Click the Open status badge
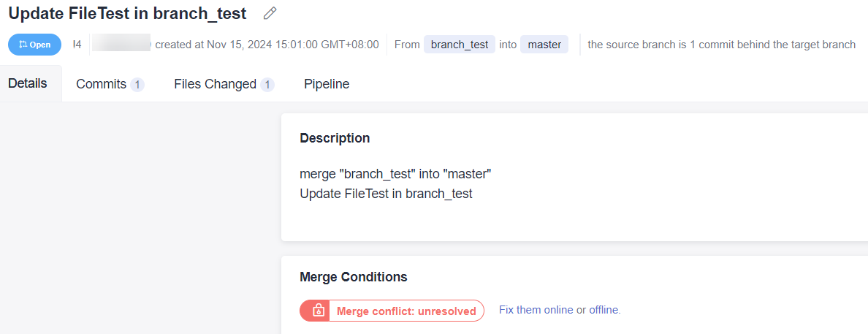The image size is (868, 334). (x=34, y=45)
